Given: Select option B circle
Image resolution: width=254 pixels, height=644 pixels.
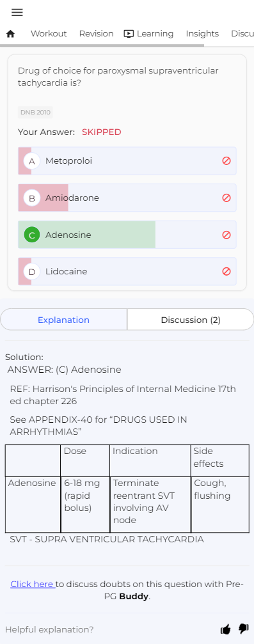Looking at the screenshot, I should point(31,198).
